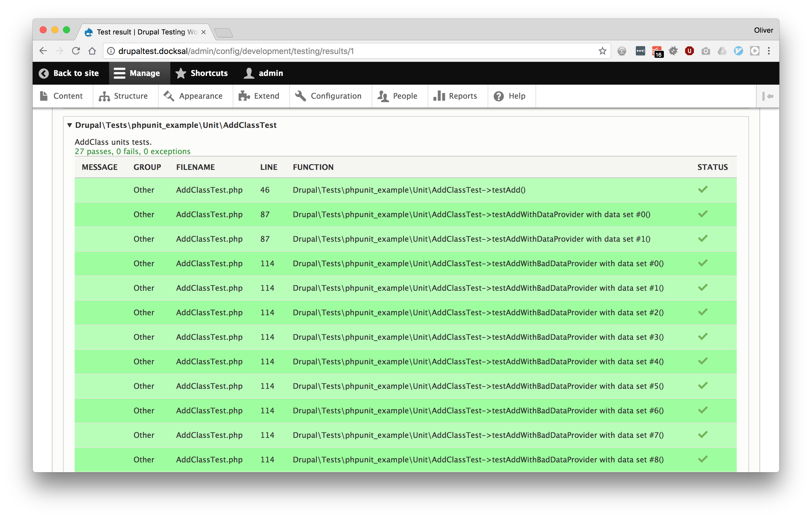
Task: Go to the Structure admin page
Action: click(x=123, y=96)
